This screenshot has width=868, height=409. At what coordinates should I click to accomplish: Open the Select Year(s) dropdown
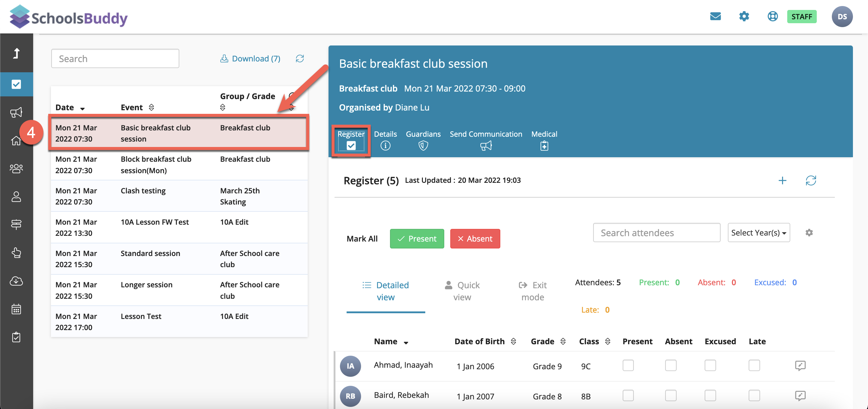tap(758, 233)
